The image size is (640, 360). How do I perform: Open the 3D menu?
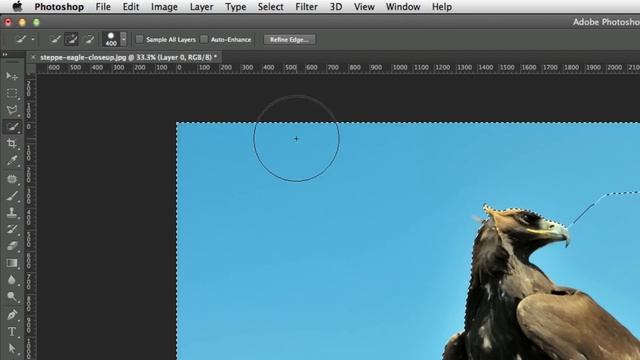(x=336, y=7)
